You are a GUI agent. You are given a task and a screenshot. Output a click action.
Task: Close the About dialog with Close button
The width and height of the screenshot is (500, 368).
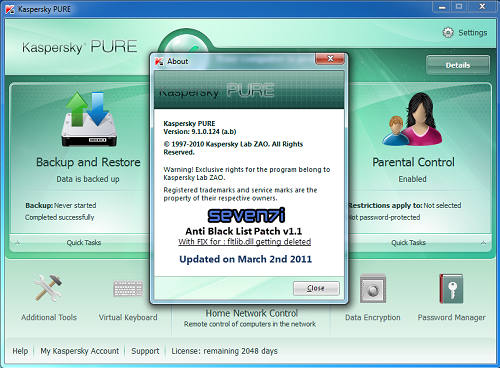pos(316,288)
